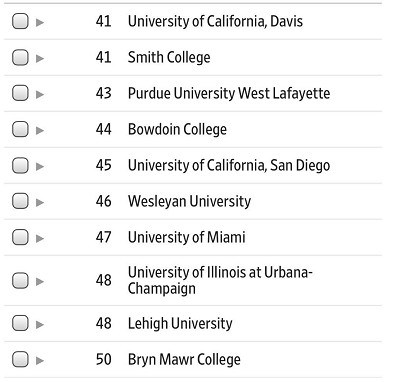The height and width of the screenshot is (382, 396).
Task: Expand the University of Miami row arrow
Action: pyautogui.click(x=40, y=238)
